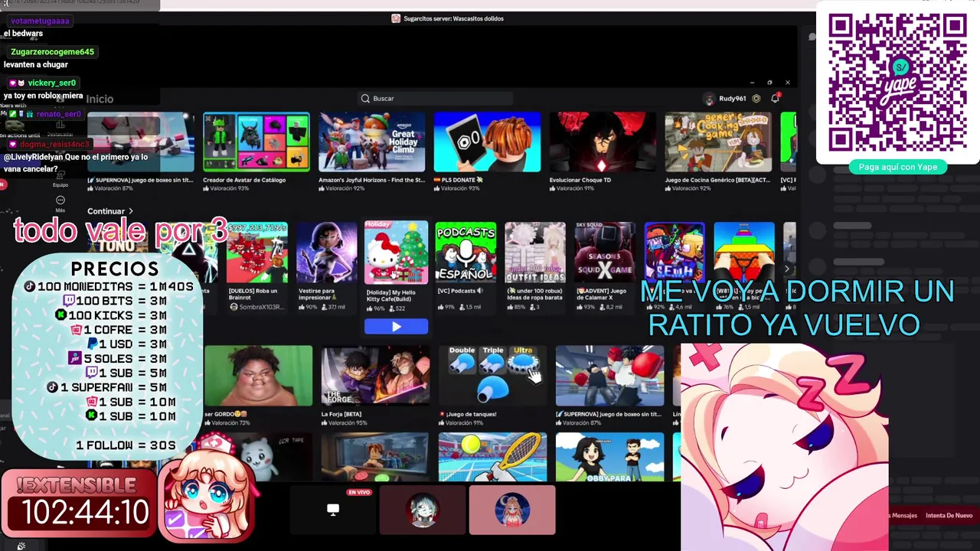Expand the Continuar section chevron
The width and height of the screenshot is (980, 551).
point(131,211)
